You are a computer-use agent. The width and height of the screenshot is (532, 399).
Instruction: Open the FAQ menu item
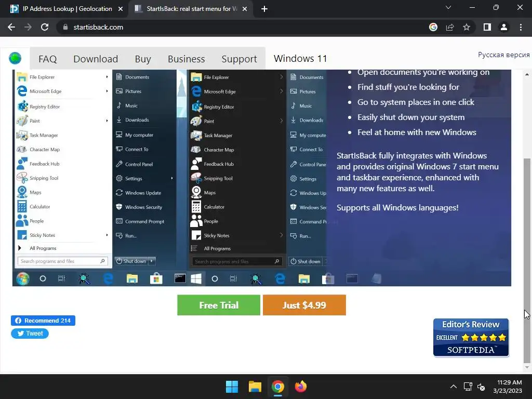(47, 59)
